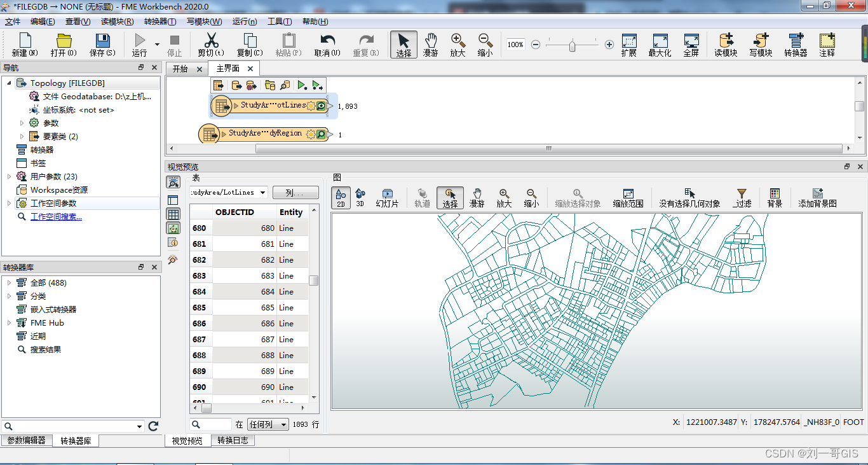The height and width of the screenshot is (465, 868).
Task: Click the 新建 (New) workspace icon
Action: coord(25,41)
